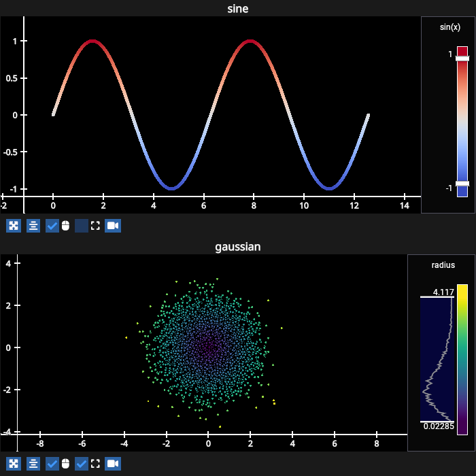Click the video camera button under gaussian plot
This screenshot has width=476, height=476.
113,464
